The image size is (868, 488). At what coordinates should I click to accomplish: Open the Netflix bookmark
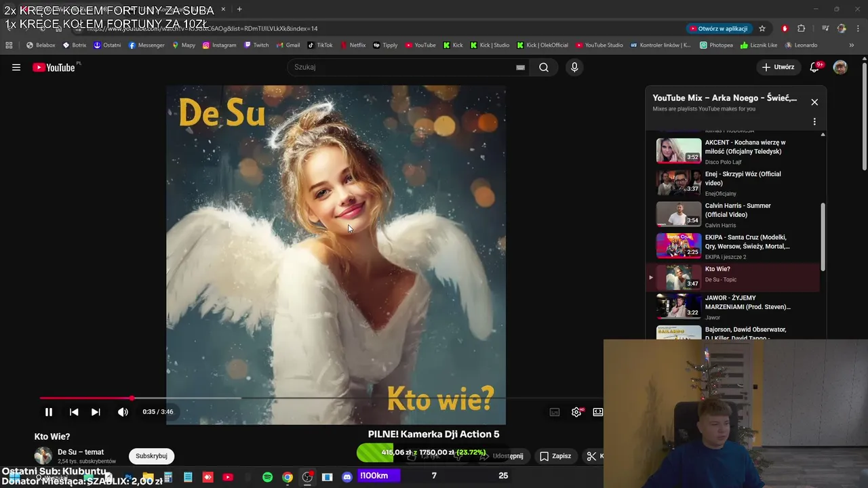353,45
